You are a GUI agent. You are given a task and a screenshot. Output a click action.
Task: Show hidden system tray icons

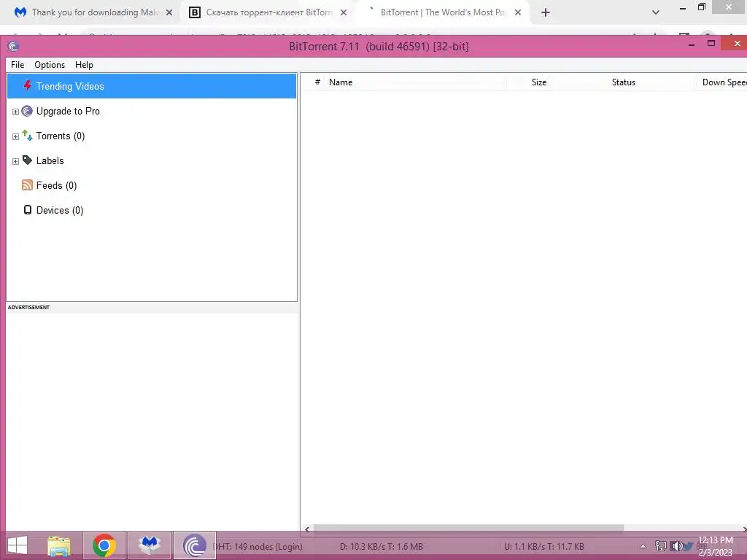pyautogui.click(x=643, y=546)
